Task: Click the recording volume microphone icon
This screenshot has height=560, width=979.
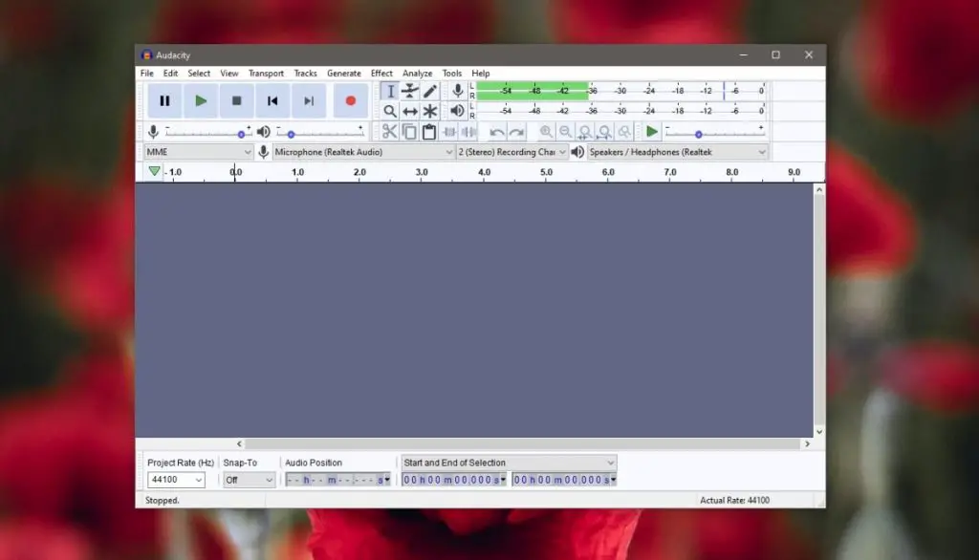Action: 153,132
